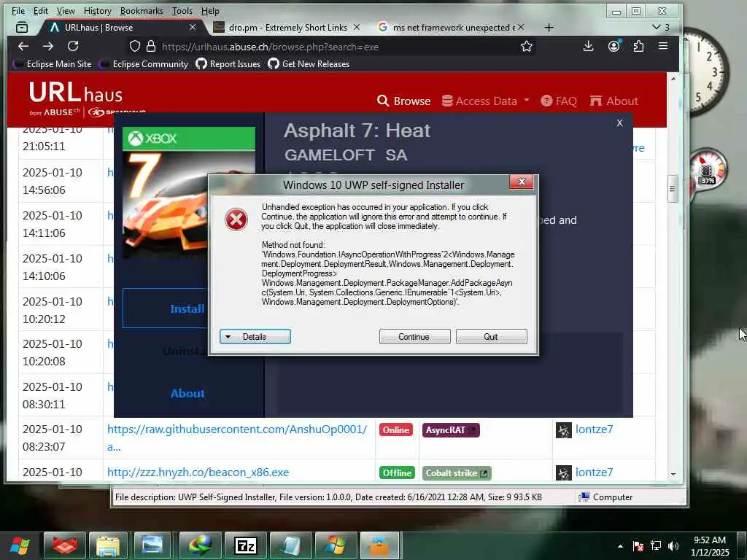The image size is (747, 560).
Task: Open the Firefox downloads panel
Action: point(589,46)
